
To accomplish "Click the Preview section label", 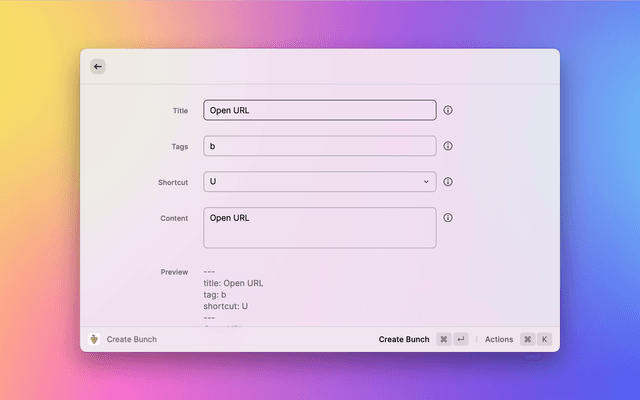I will [x=174, y=272].
